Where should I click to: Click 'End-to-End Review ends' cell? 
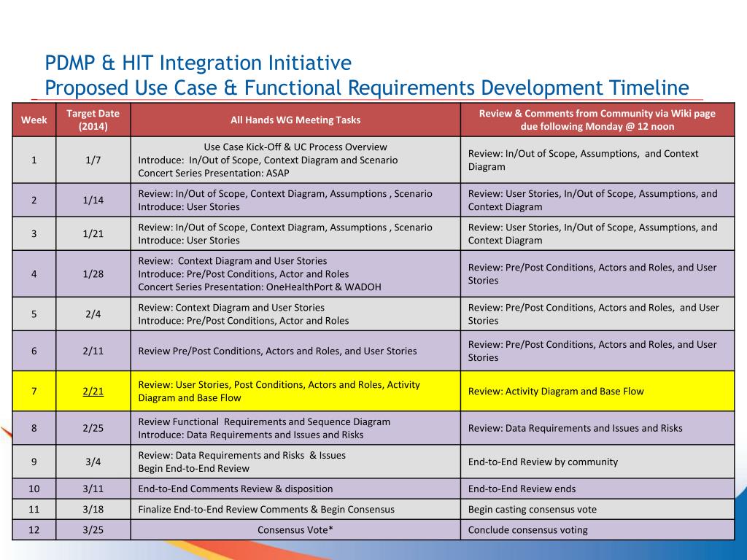tap(597, 489)
